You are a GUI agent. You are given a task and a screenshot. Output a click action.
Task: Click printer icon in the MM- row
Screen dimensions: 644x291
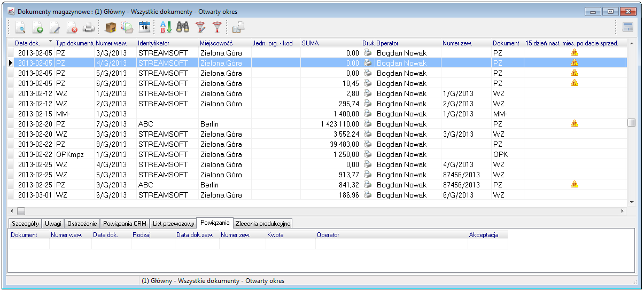(x=368, y=114)
